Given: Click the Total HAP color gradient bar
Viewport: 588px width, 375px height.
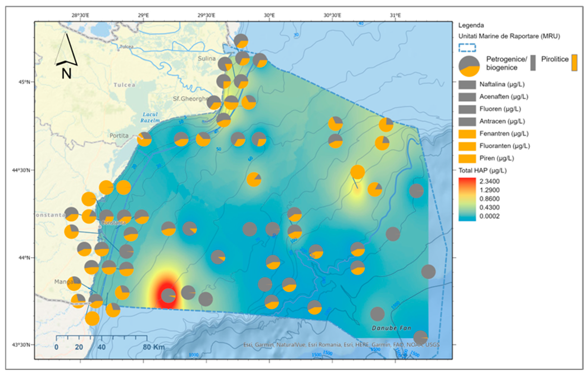Looking at the screenshot, I should [x=467, y=199].
